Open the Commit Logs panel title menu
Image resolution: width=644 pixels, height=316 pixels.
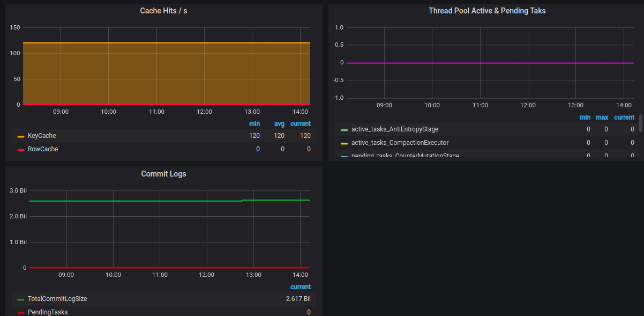tap(163, 174)
